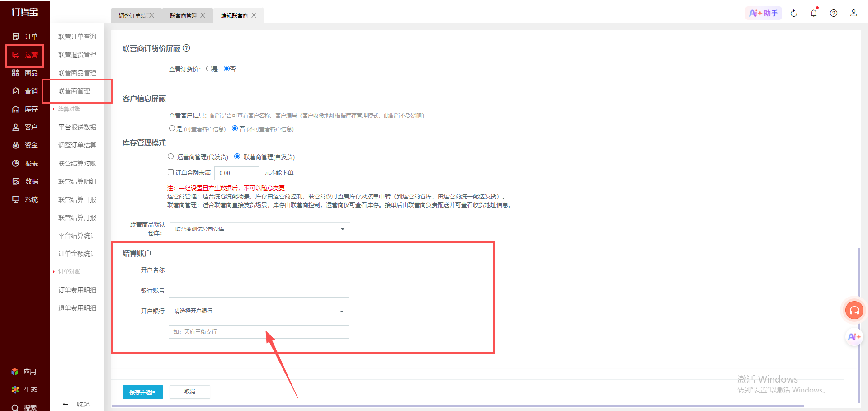Screen dimensions: 868x411
Task: Click the help icon beside 联营商订货价屏蔽
Action: pos(186,48)
